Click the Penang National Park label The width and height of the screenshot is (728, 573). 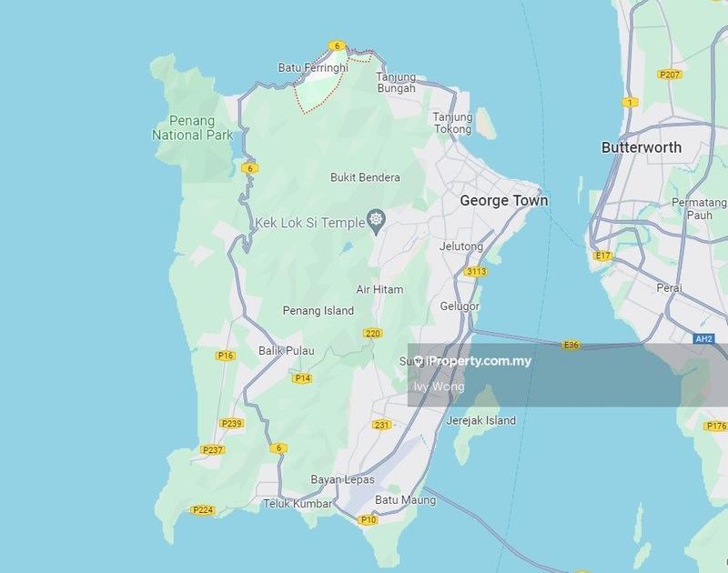click(192, 127)
